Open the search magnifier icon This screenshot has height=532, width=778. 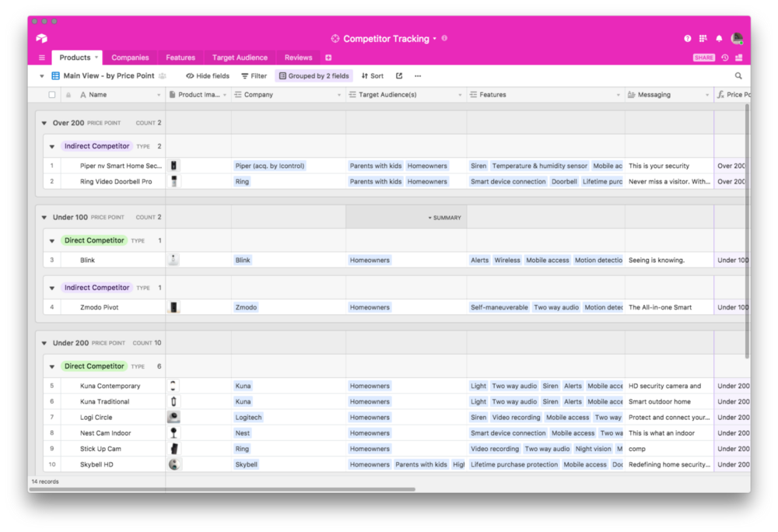pyautogui.click(x=738, y=76)
